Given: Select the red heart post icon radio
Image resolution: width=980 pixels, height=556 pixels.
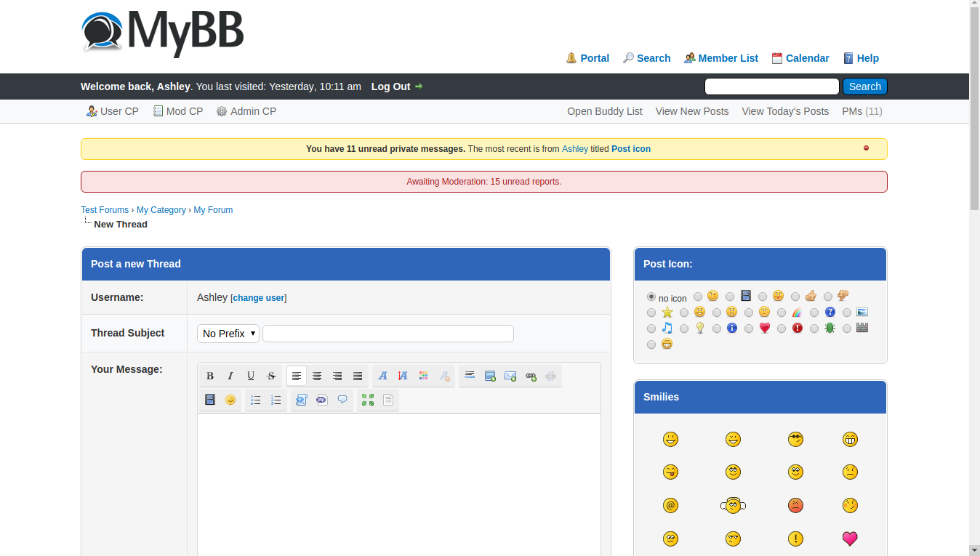Looking at the screenshot, I should pyautogui.click(x=749, y=329).
